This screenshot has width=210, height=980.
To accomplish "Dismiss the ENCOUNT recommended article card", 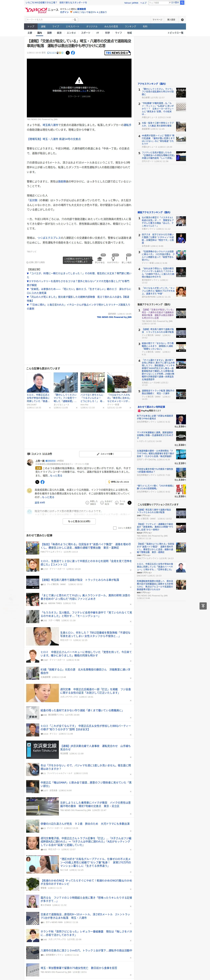I will pyautogui.click(x=50, y=408).
